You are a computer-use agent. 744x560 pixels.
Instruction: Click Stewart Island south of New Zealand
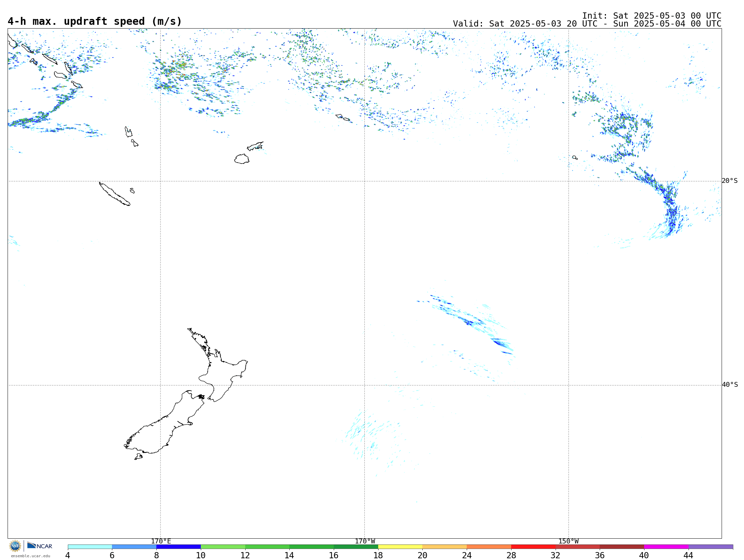(x=138, y=457)
